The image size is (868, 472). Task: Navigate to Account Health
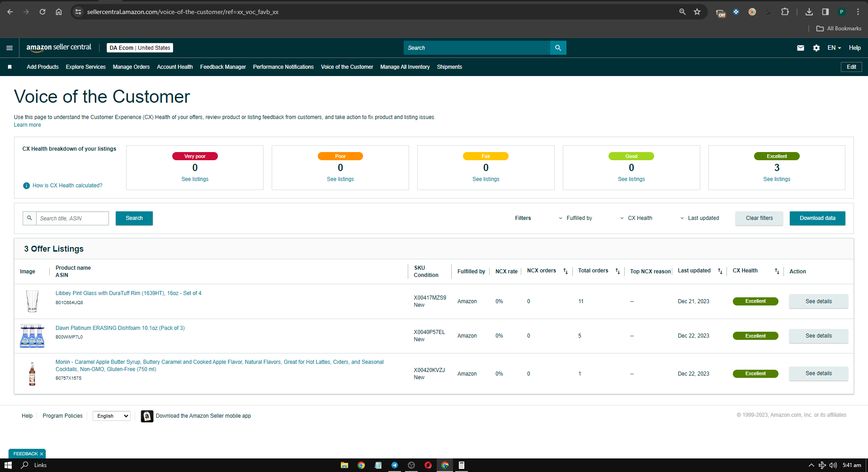(x=175, y=67)
